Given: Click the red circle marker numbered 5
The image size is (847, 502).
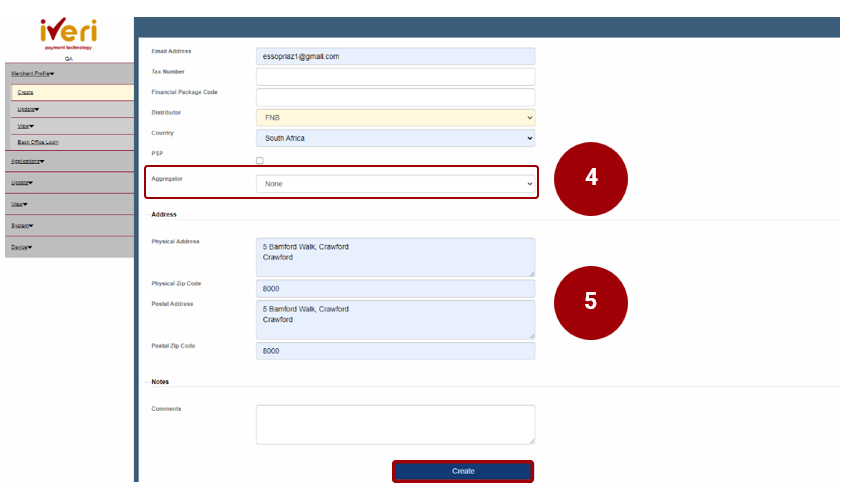Looking at the screenshot, I should coord(590,301).
